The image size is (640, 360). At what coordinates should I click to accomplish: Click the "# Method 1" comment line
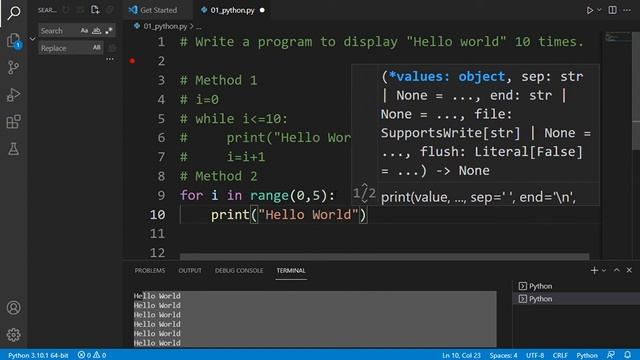tap(218, 80)
